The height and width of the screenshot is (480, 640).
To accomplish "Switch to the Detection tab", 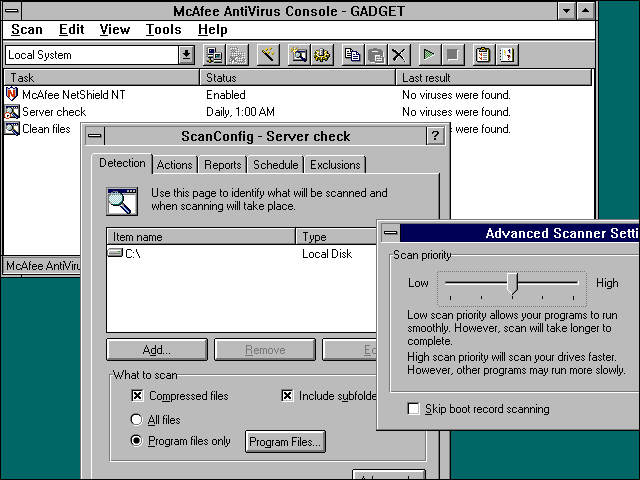I will [x=122, y=163].
